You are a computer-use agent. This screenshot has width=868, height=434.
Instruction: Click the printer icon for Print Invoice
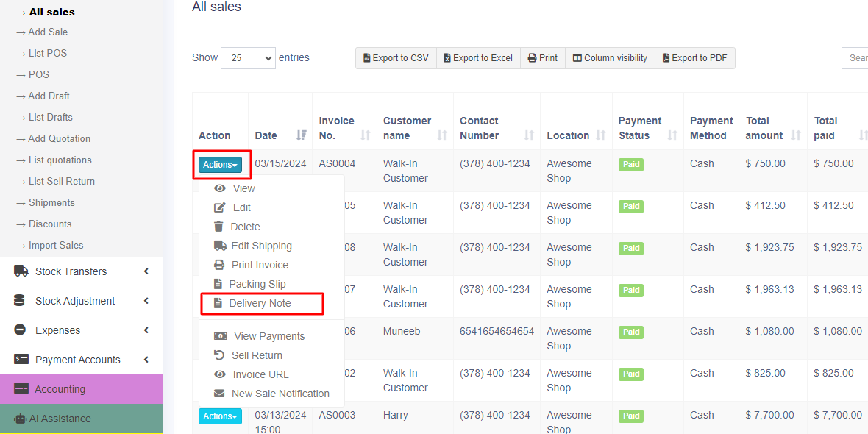coord(219,265)
